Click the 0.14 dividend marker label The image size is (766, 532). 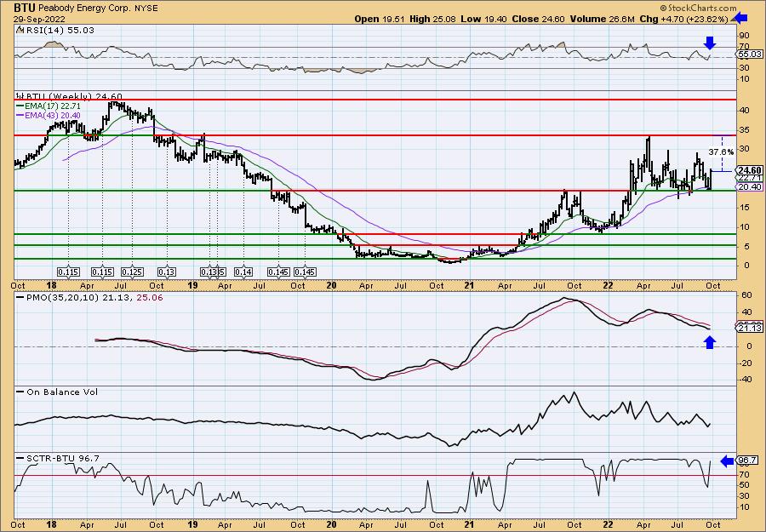click(x=243, y=272)
